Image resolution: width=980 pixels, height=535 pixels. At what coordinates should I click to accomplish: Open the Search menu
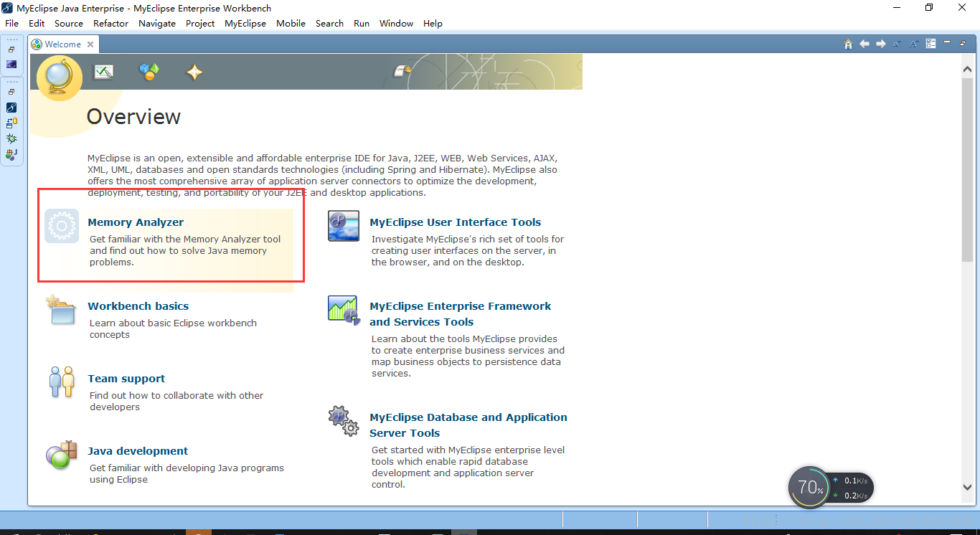329,23
